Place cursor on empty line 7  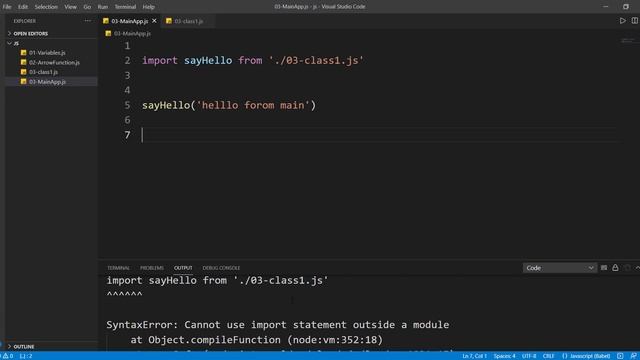(x=380, y=135)
